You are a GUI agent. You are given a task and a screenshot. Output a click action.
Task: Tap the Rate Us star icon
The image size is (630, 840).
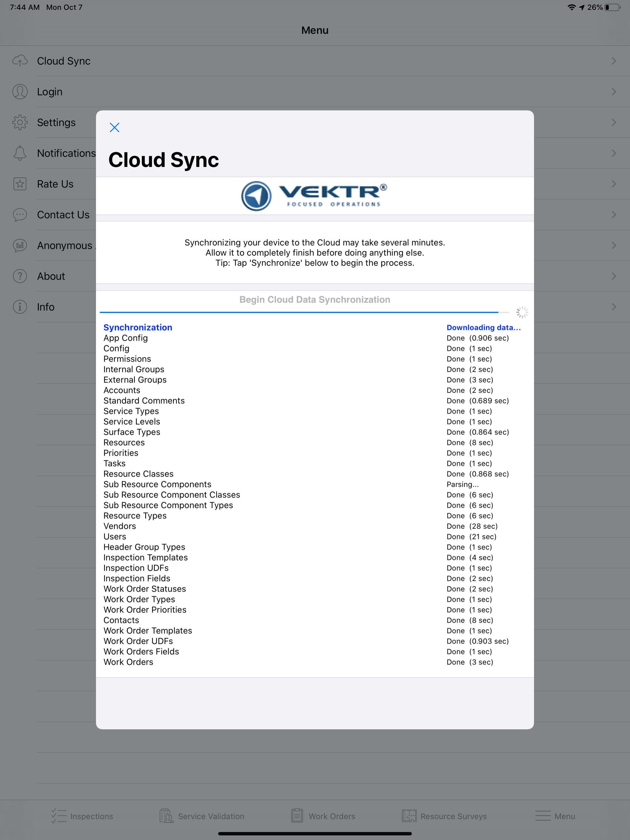pyautogui.click(x=20, y=184)
